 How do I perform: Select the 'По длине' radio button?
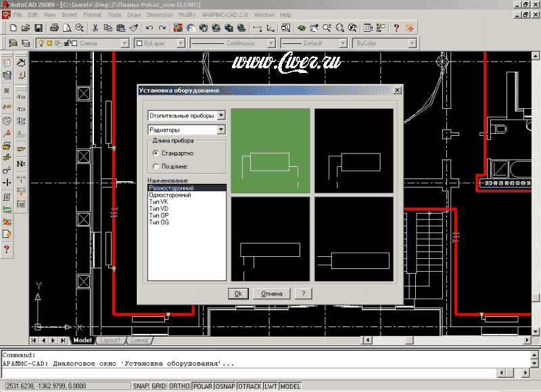pyautogui.click(x=156, y=166)
